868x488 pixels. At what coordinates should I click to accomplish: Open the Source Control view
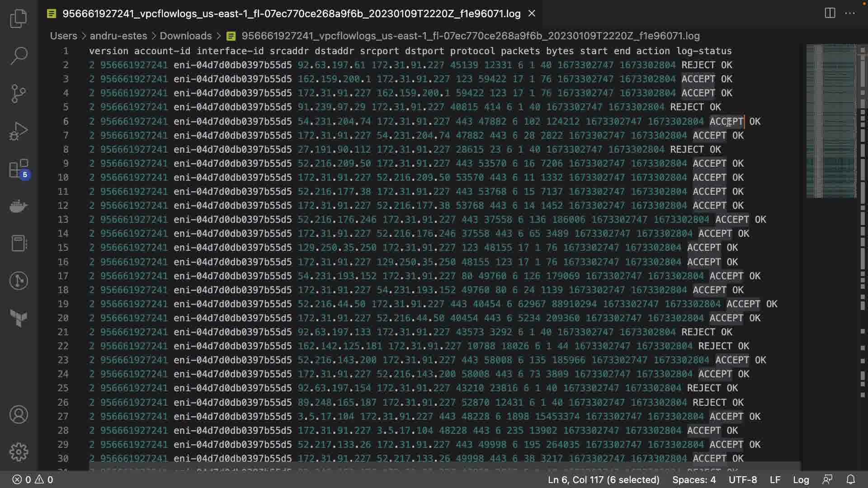pos(19,94)
